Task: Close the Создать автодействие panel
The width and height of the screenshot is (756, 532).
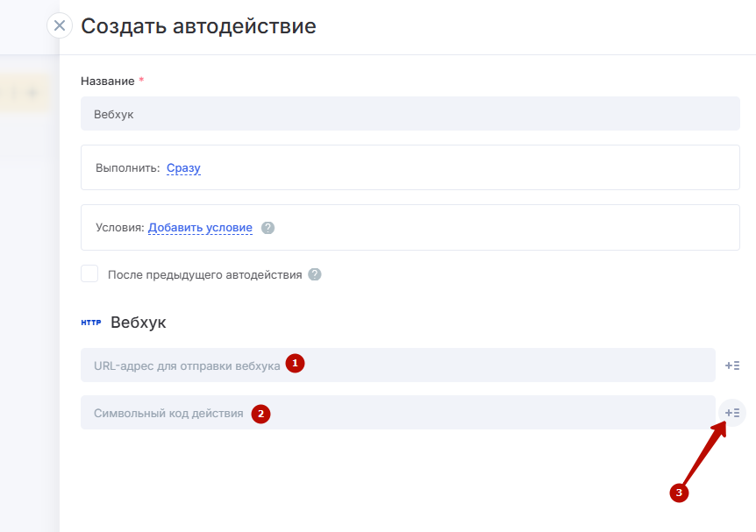Action: coord(60,25)
